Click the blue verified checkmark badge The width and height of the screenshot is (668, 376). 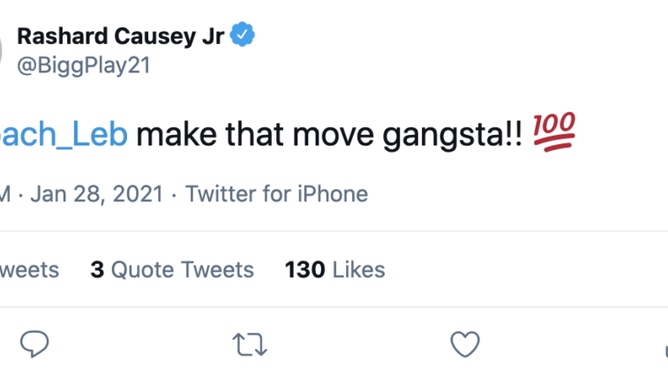[242, 34]
